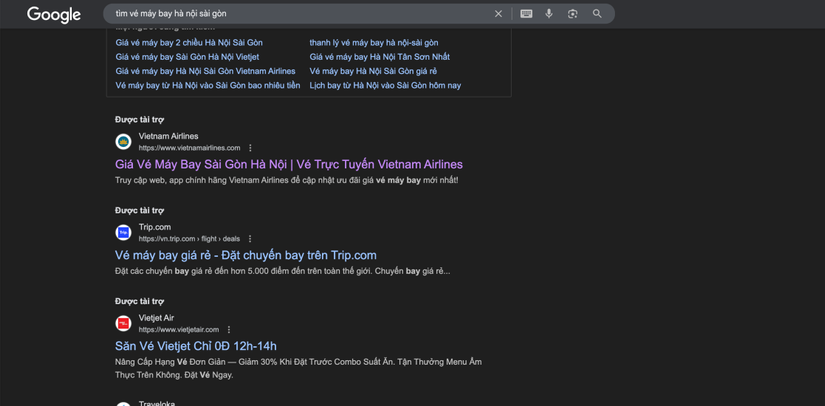Screen dimensions: 825x406
Task: Select 'thanh lý vé máy bay hà nội-sài gòn'
Action: pyautogui.click(x=374, y=43)
